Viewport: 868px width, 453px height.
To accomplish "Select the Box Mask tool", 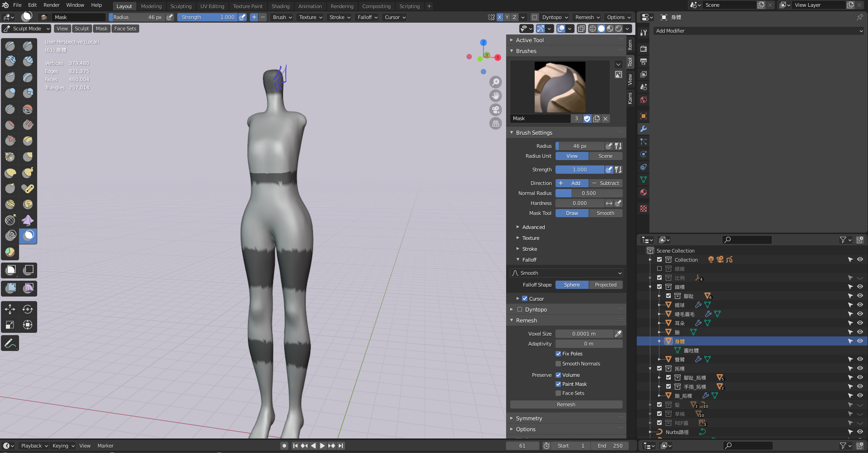I will pyautogui.click(x=10, y=270).
